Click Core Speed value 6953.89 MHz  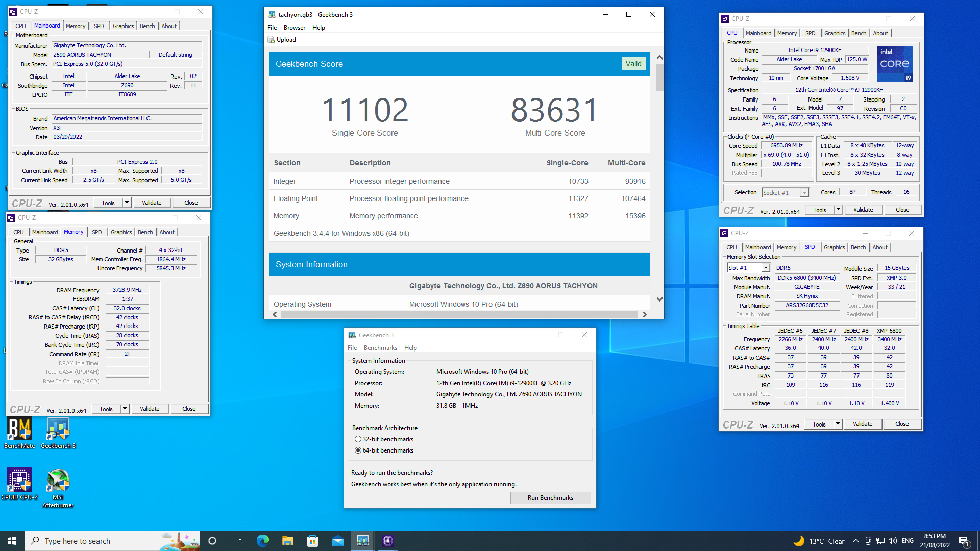(x=787, y=145)
